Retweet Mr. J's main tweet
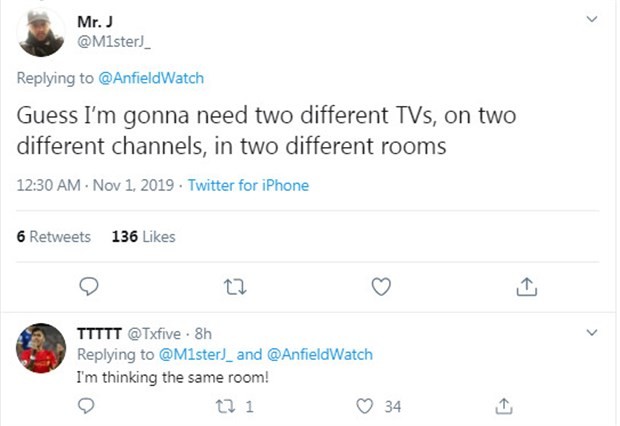 [233, 287]
